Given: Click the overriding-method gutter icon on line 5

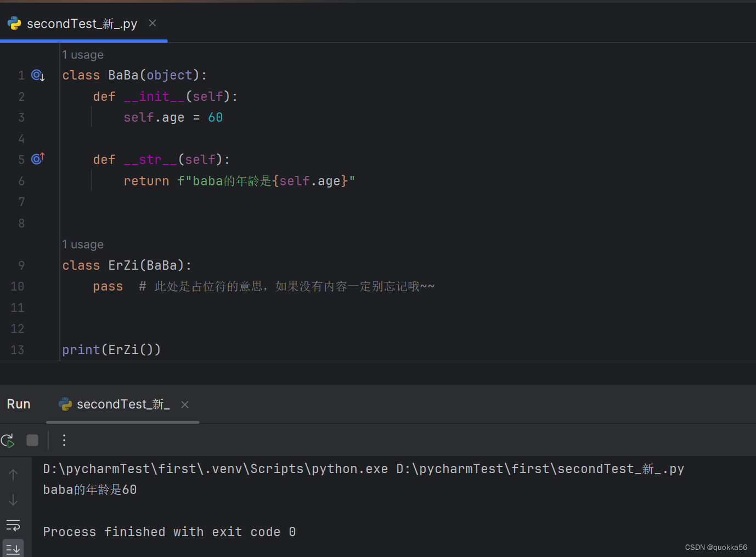Looking at the screenshot, I should [38, 159].
